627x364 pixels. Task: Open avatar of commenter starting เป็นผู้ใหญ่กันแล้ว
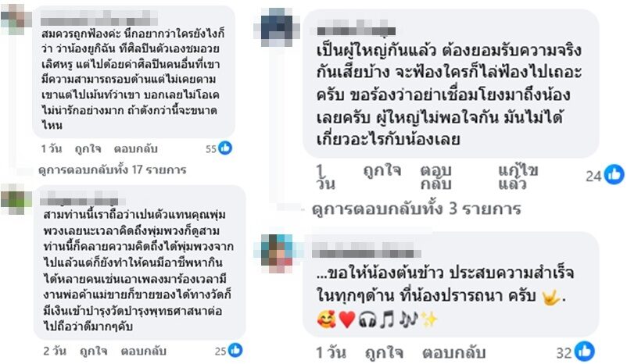[x=277, y=27]
